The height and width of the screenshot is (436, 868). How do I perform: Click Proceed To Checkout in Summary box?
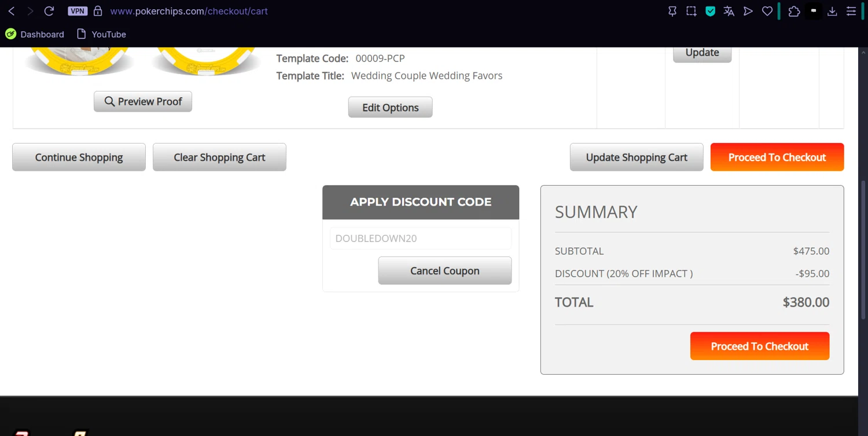tap(760, 346)
